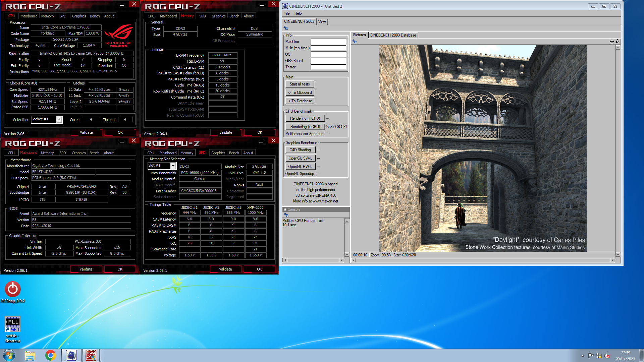Screen dimensions: 644x362
Task: Switch to the View tab in CINEBENCH
Action: pos(322,22)
